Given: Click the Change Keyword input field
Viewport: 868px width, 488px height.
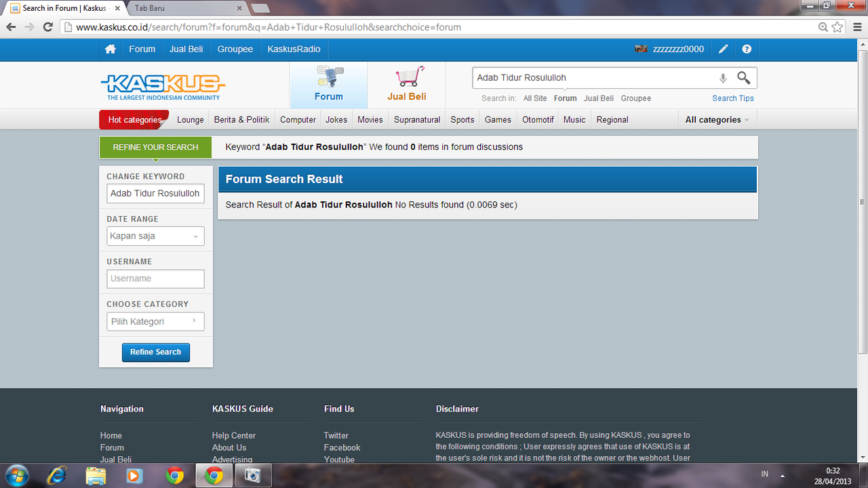Looking at the screenshot, I should (155, 193).
